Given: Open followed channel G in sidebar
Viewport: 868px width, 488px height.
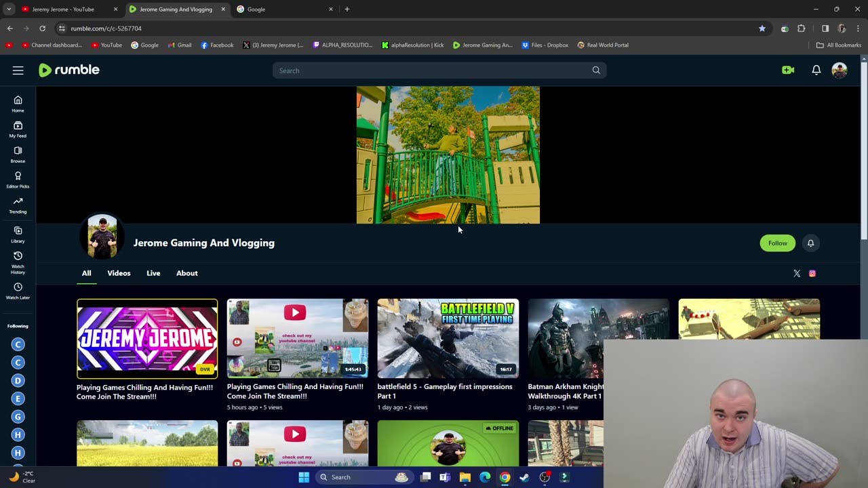Looking at the screenshot, I should click(x=18, y=417).
